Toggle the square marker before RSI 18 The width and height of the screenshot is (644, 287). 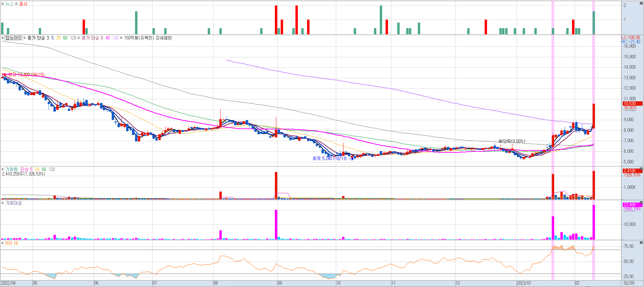click(x=2, y=243)
